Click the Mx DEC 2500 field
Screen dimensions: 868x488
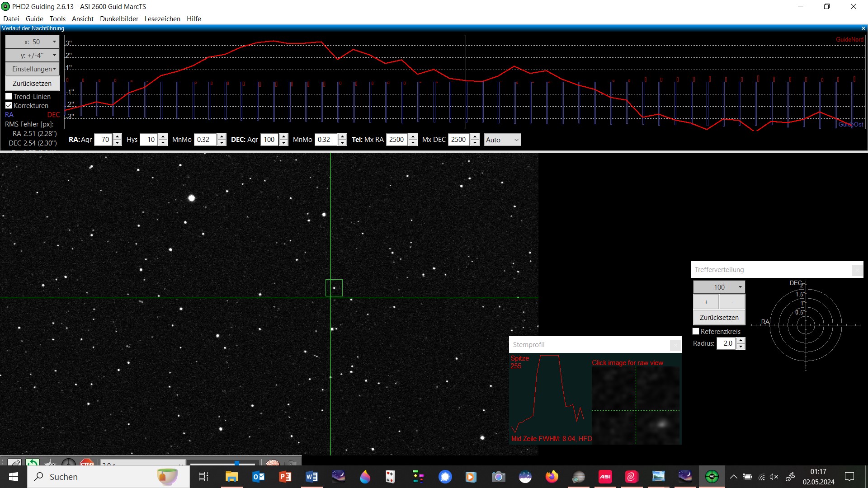pyautogui.click(x=459, y=140)
